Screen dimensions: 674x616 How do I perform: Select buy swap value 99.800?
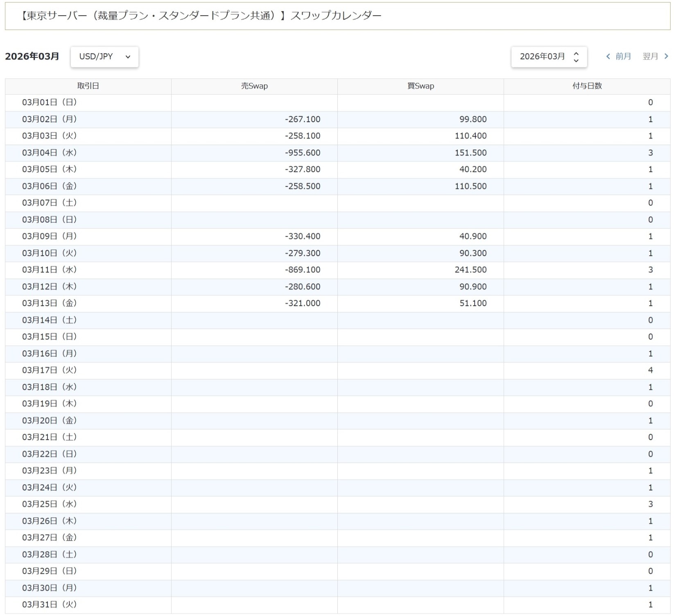point(473,119)
